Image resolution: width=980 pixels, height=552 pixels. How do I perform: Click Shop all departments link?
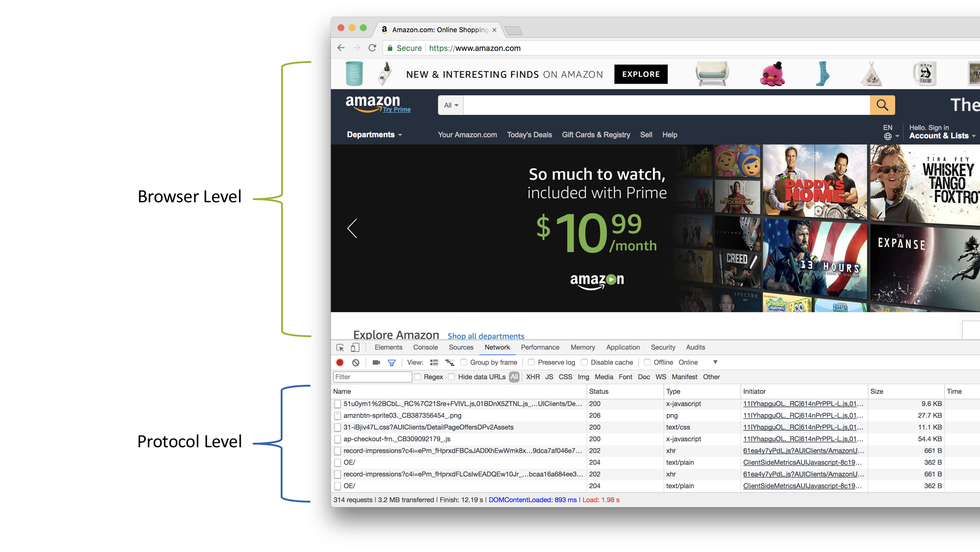pos(486,336)
